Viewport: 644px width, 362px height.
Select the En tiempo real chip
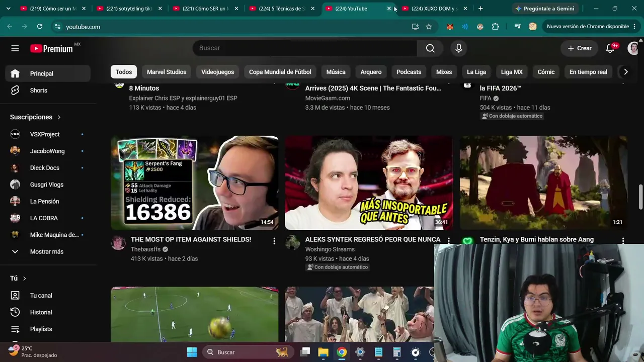point(588,72)
